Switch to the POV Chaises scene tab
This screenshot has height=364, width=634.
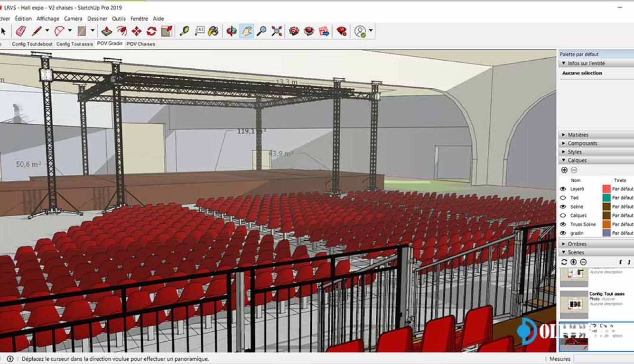pos(140,44)
